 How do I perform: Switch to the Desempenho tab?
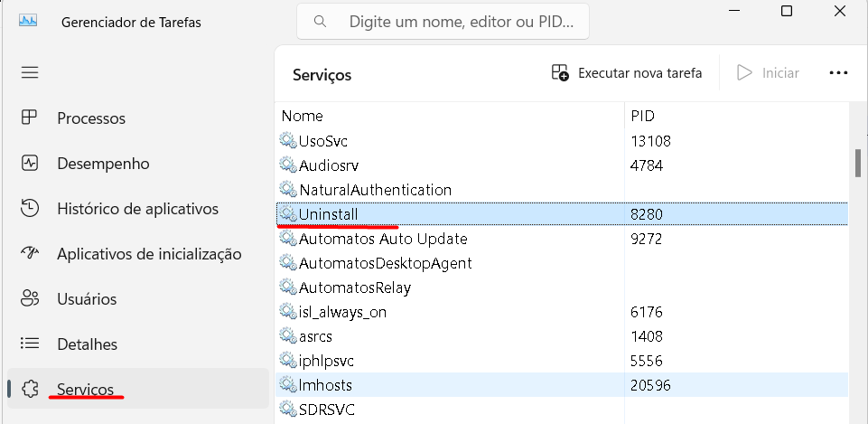[x=103, y=164]
